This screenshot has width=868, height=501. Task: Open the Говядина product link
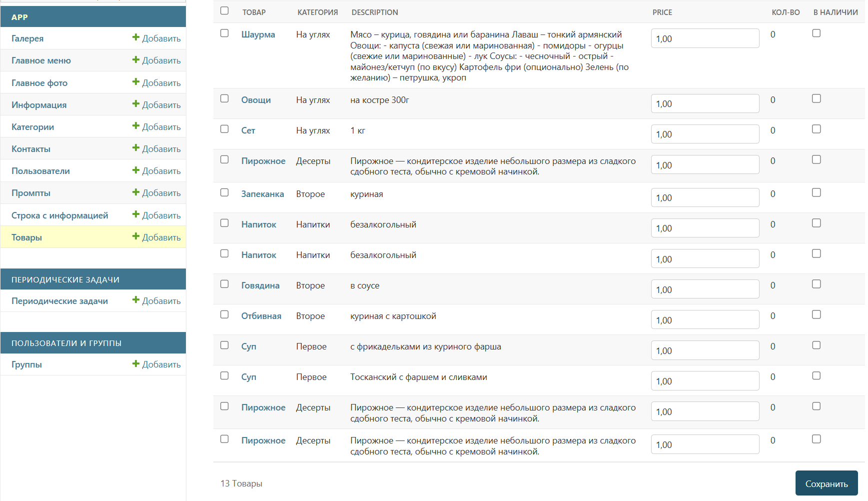(260, 285)
